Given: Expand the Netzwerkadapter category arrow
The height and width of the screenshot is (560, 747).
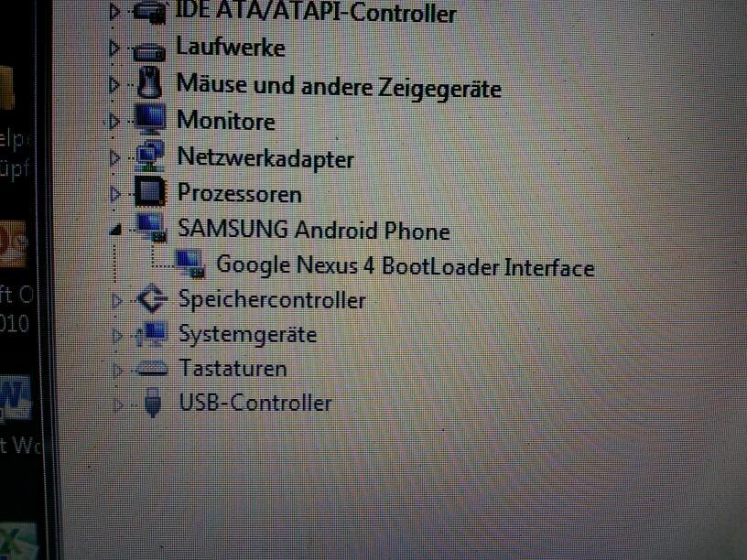Looking at the screenshot, I should tap(114, 157).
